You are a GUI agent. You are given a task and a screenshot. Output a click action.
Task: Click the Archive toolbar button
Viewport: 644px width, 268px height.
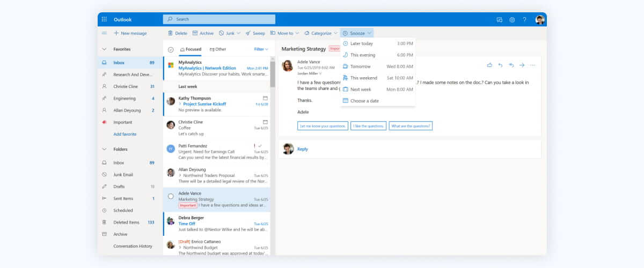click(x=203, y=33)
